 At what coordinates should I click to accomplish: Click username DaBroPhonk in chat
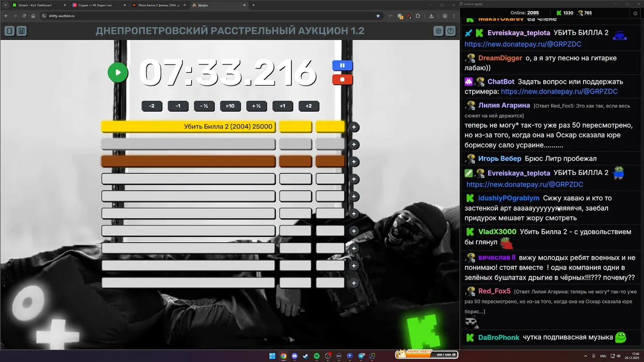tap(499, 337)
